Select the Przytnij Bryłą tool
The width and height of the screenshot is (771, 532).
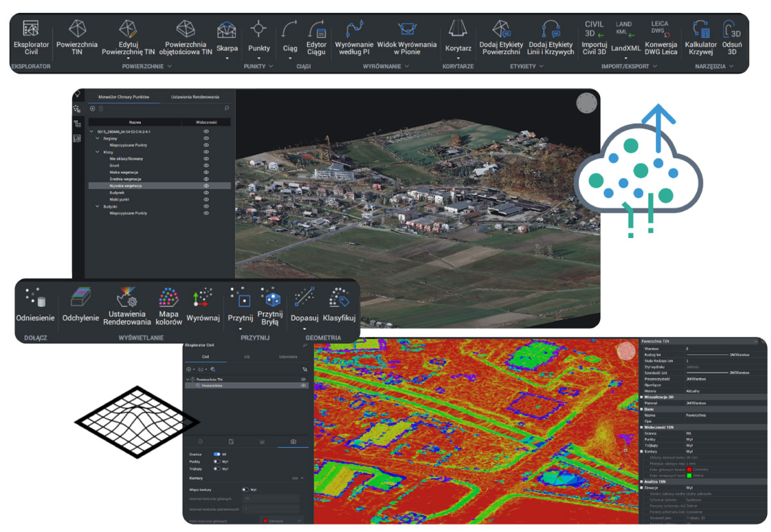(x=270, y=306)
